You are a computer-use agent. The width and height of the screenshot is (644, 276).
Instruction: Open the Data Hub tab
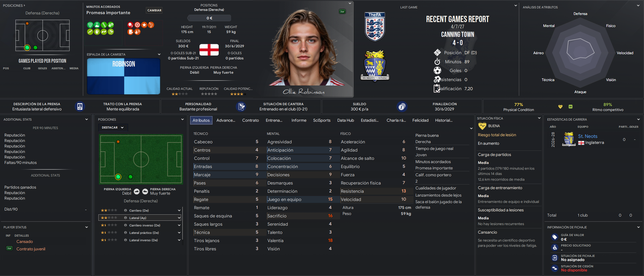click(345, 120)
